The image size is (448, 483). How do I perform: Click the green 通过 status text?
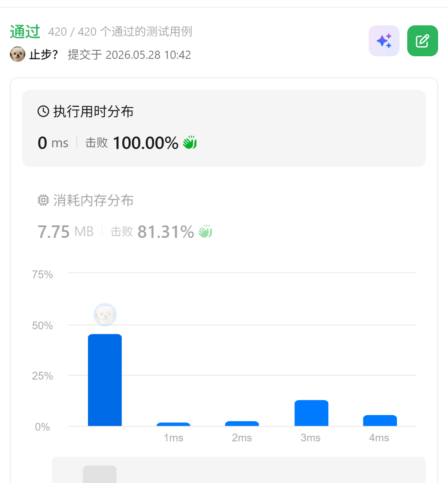(25, 31)
